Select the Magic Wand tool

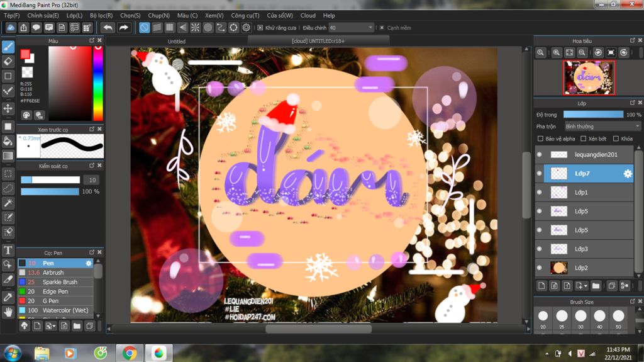click(x=8, y=203)
